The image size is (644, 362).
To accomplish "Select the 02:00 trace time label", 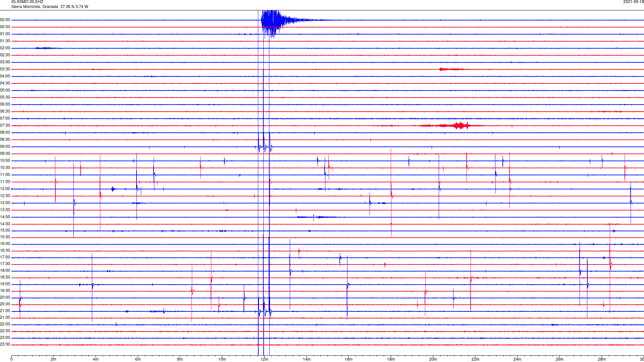I will pos(5,48).
